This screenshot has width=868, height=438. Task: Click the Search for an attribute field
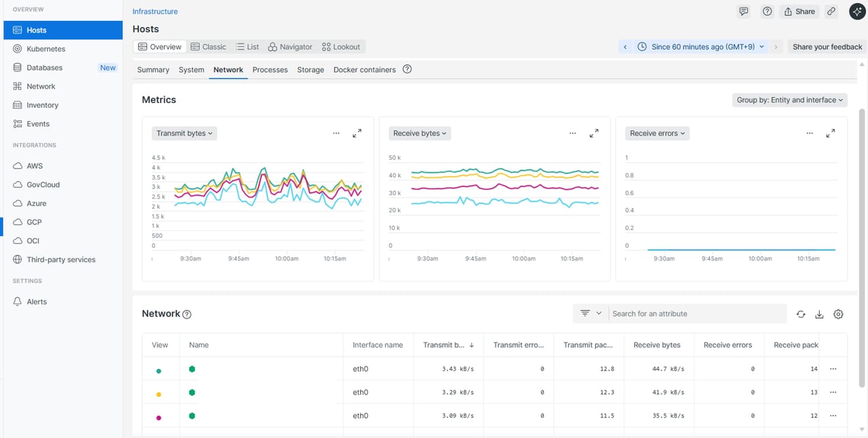pos(696,314)
